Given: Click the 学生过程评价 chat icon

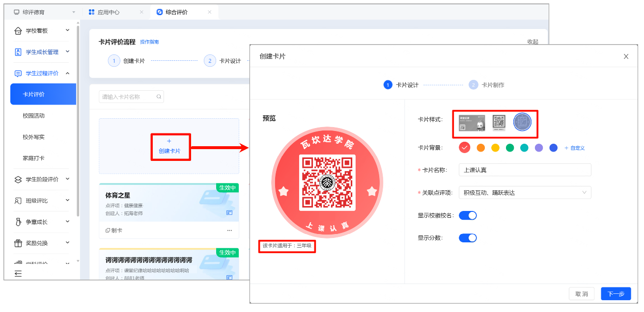Looking at the screenshot, I should coord(18,73).
